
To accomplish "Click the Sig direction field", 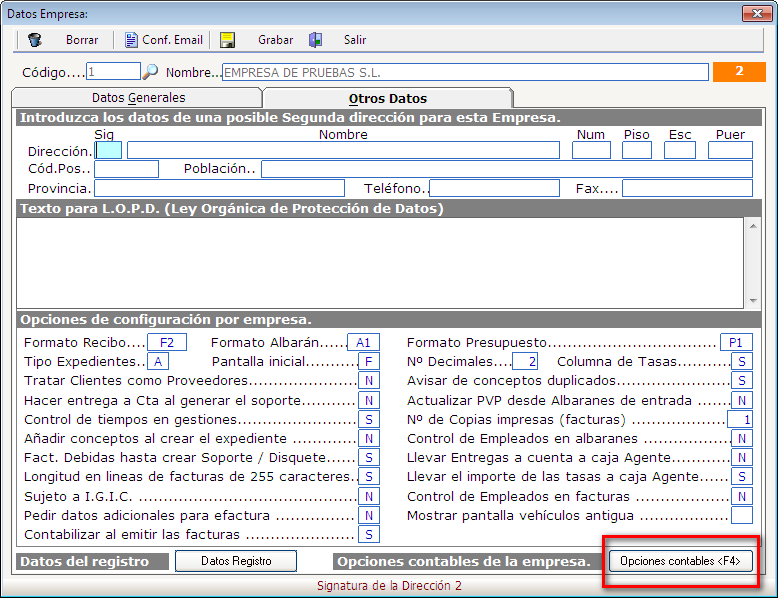I will [109, 150].
